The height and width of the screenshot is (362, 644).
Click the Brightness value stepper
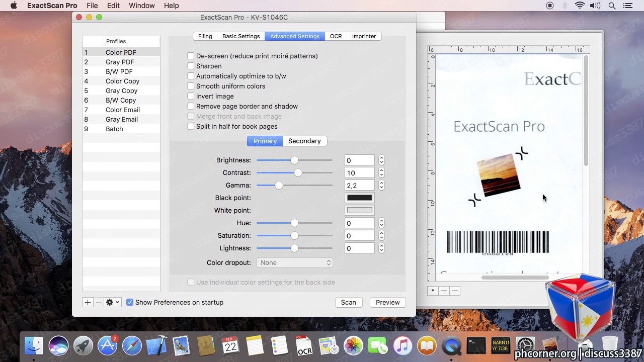(x=381, y=160)
